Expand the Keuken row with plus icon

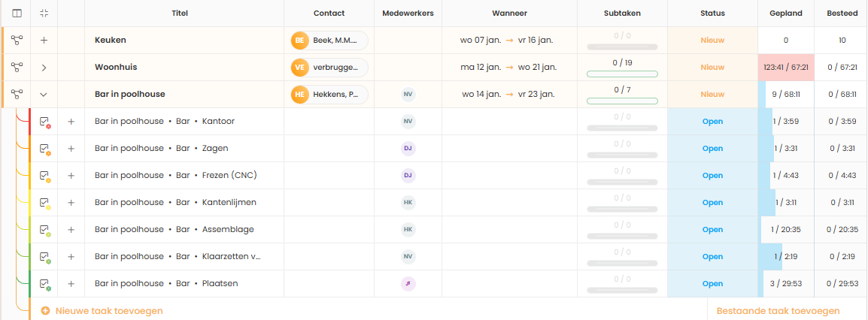click(x=44, y=40)
